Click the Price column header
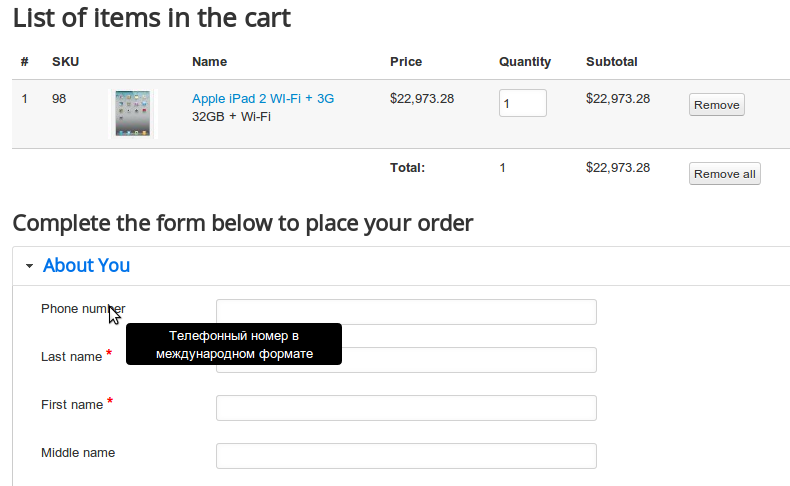Screen dimensions: 790x486 (x=406, y=61)
